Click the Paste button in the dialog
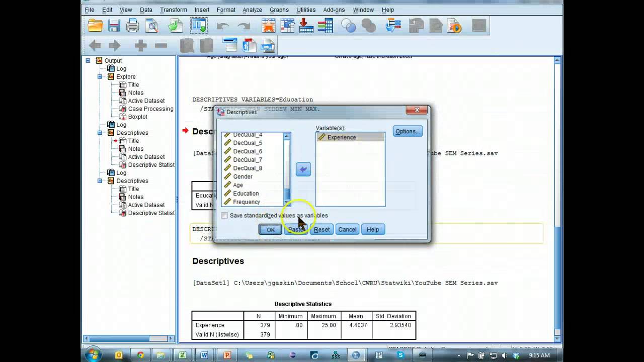The image size is (644, 362). click(296, 229)
